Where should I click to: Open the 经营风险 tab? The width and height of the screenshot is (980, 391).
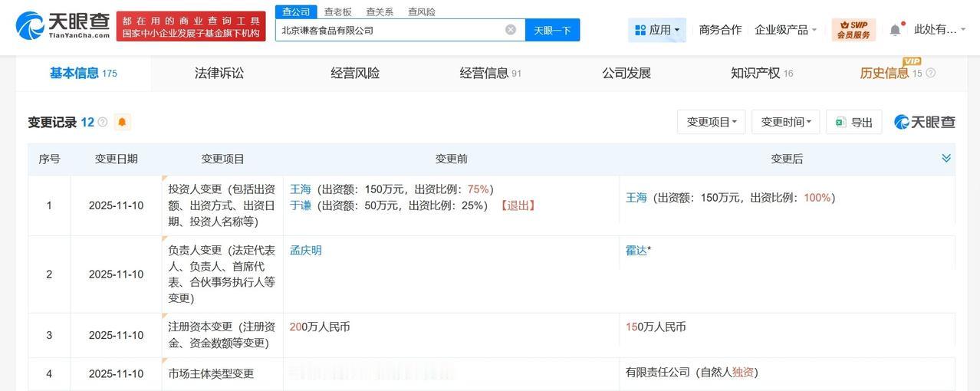click(x=355, y=74)
